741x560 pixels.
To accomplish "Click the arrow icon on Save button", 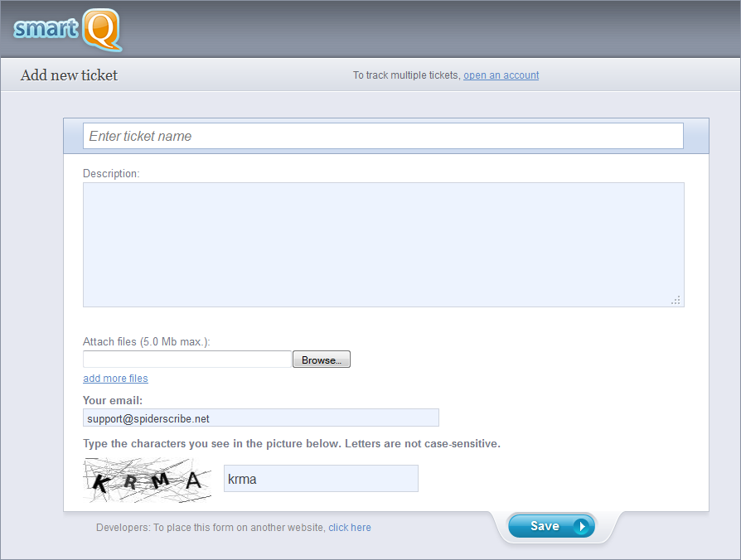I will 582,526.
